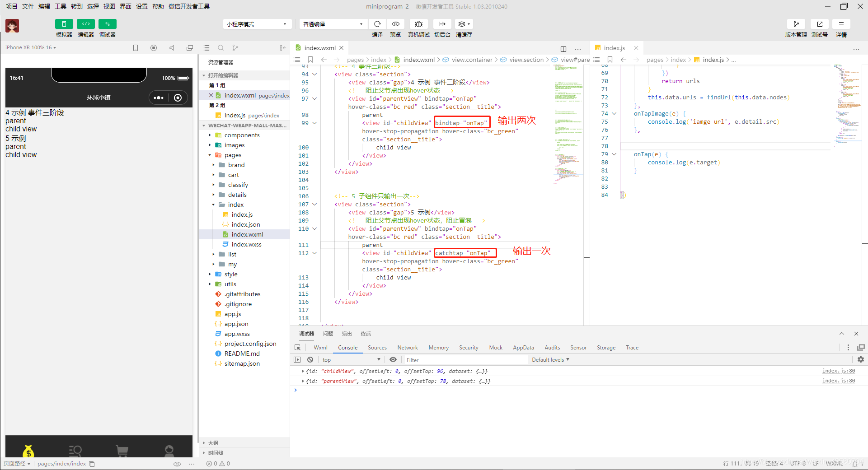Open file search icon in explorer

tap(221, 48)
